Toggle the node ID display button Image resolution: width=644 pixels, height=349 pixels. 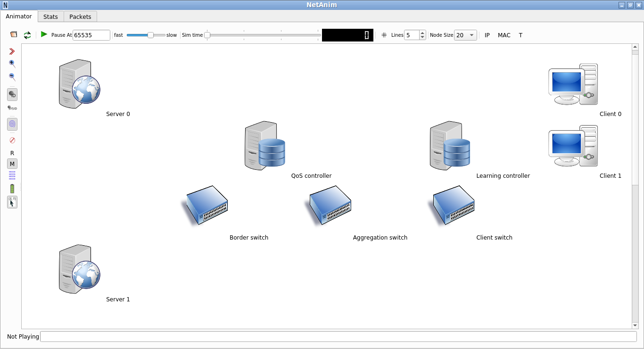12,95
